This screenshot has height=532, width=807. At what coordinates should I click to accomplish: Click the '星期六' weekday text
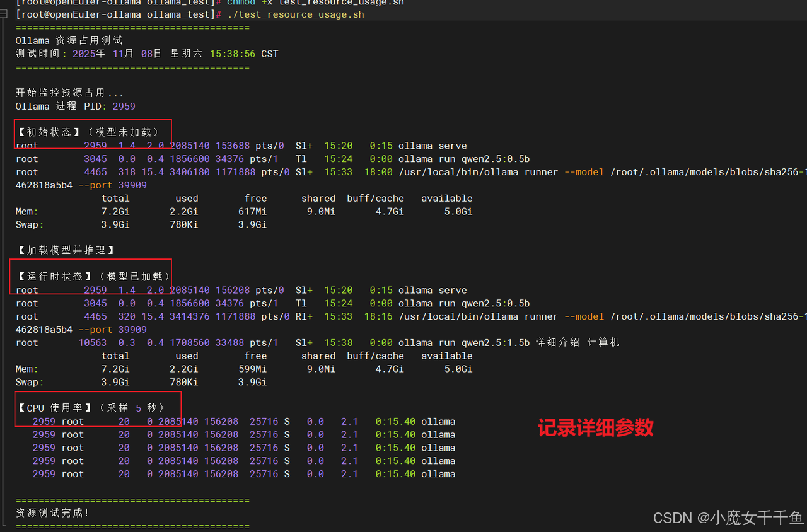click(187, 54)
